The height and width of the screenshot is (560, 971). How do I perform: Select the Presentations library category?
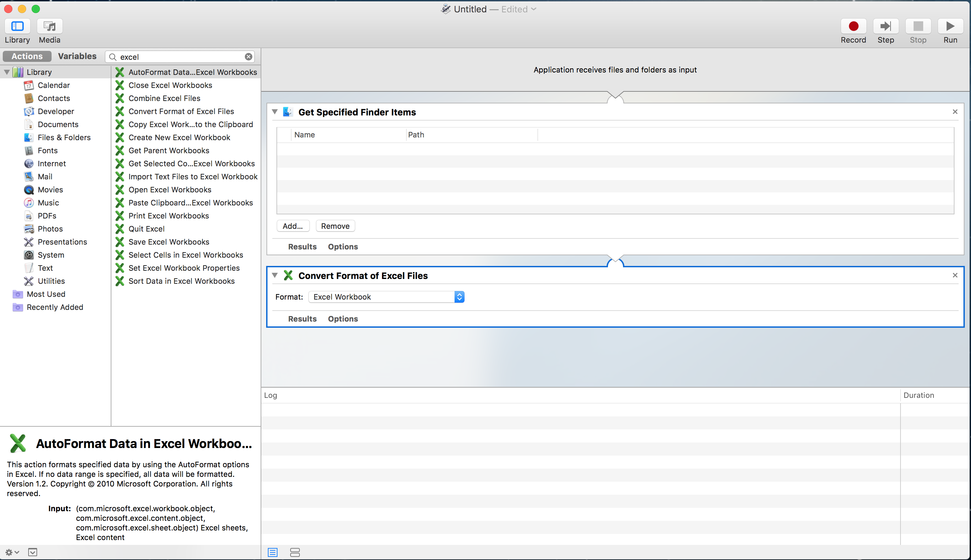62,242
